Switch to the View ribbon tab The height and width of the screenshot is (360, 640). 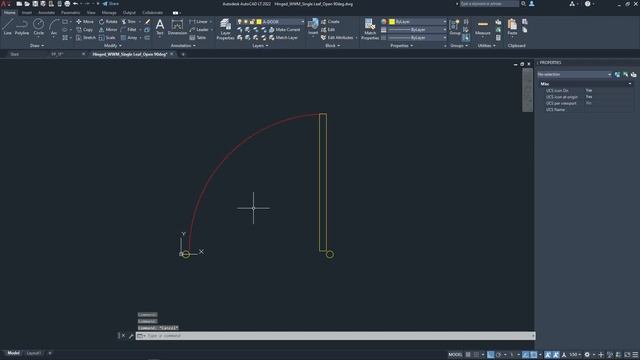pyautogui.click(x=91, y=13)
